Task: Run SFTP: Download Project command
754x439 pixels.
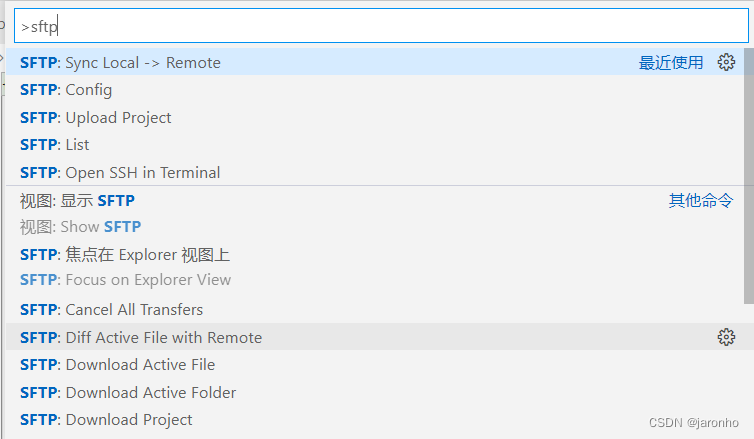Action: click(x=375, y=419)
